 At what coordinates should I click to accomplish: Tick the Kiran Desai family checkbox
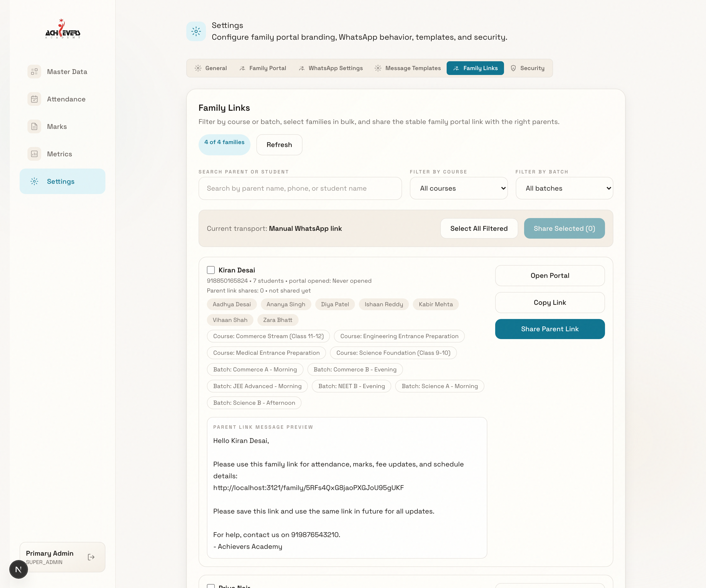click(211, 270)
